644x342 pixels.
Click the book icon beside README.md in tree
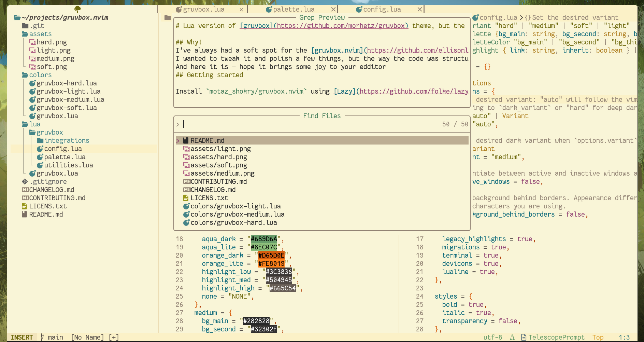click(x=24, y=215)
